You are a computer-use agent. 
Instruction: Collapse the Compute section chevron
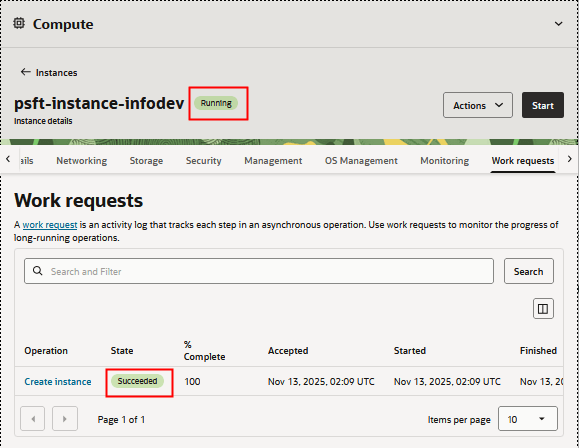click(558, 24)
